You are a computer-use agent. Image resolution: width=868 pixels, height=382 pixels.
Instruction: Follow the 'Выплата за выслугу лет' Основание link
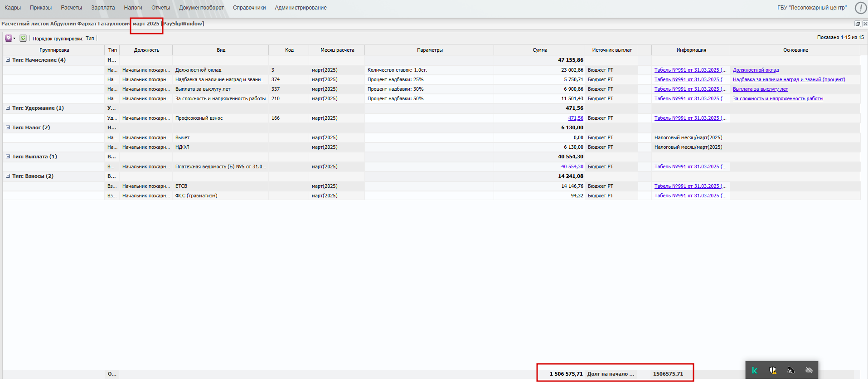(761, 89)
